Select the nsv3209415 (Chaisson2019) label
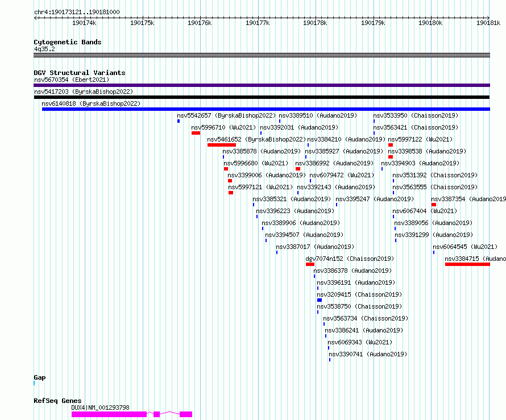This screenshot has height=420, width=506. (359, 294)
